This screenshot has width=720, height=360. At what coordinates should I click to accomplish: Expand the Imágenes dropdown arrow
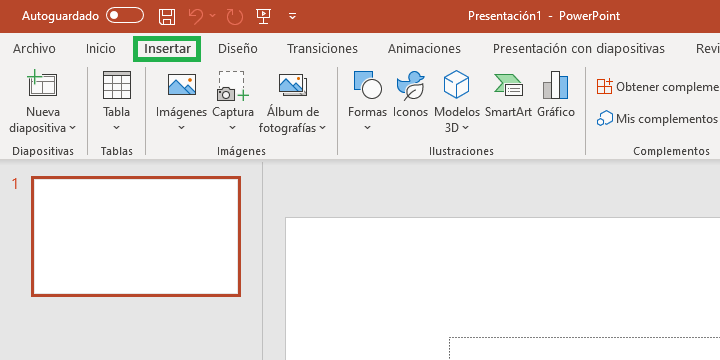181,128
